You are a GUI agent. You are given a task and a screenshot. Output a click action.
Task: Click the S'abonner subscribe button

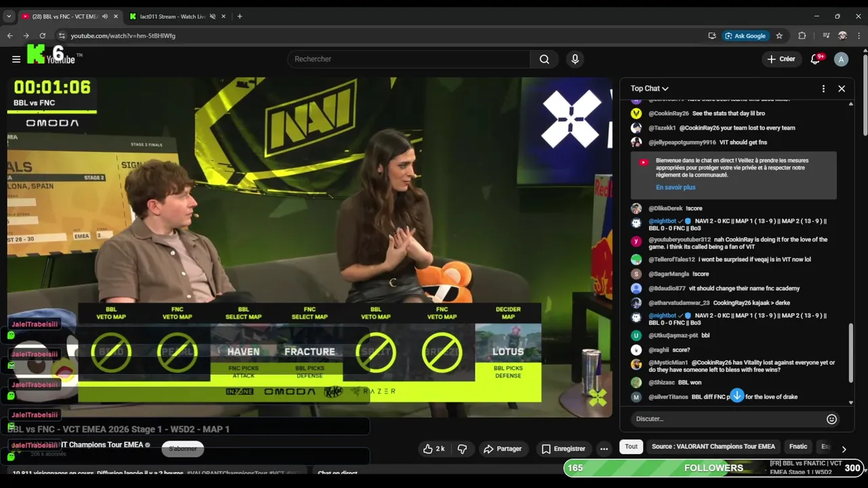[x=182, y=449]
